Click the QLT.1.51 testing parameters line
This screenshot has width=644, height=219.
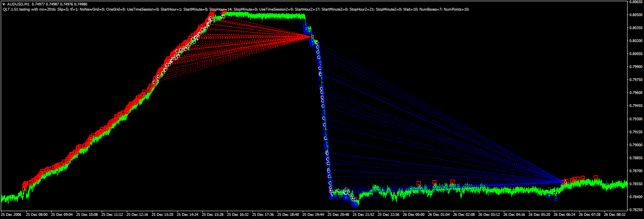(236, 9)
